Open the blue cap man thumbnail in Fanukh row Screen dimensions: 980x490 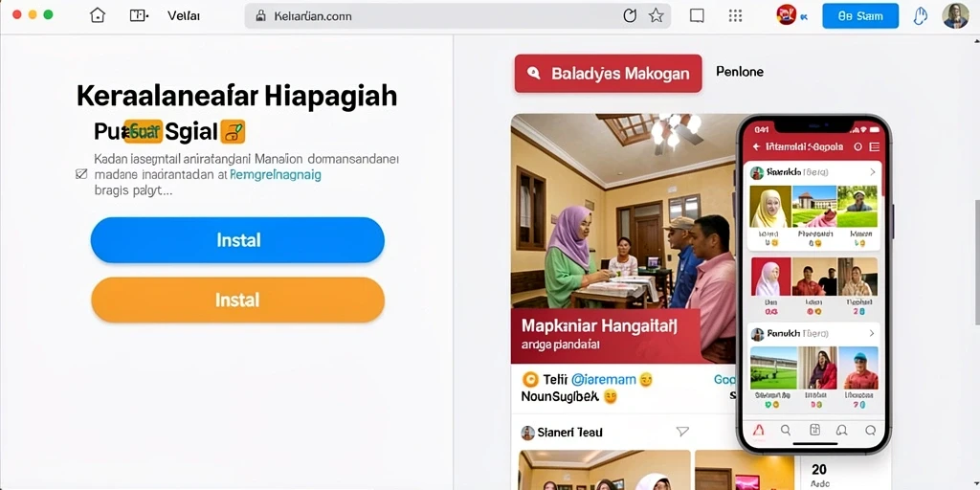click(860, 367)
